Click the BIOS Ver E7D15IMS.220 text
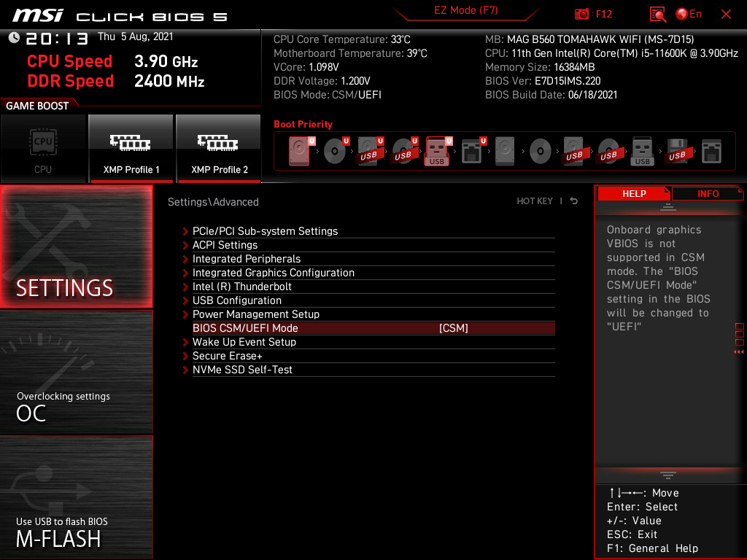Image resolution: width=747 pixels, height=560 pixels. [x=543, y=80]
